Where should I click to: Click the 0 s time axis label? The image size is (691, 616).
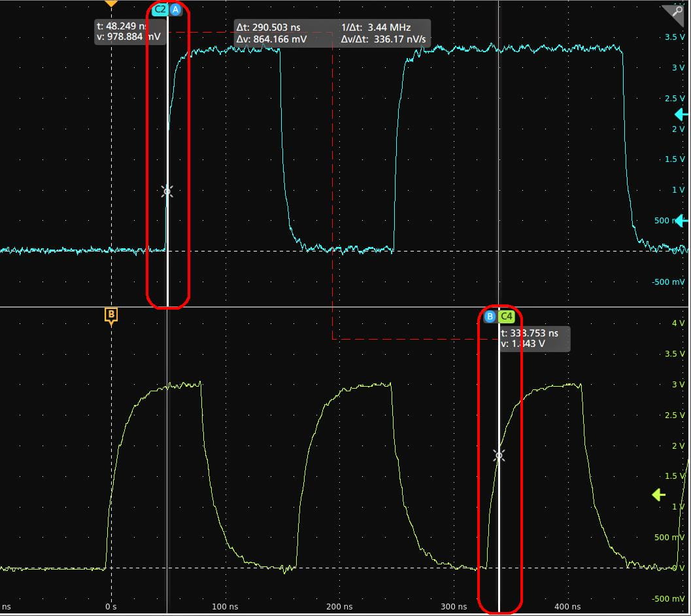[x=111, y=607]
